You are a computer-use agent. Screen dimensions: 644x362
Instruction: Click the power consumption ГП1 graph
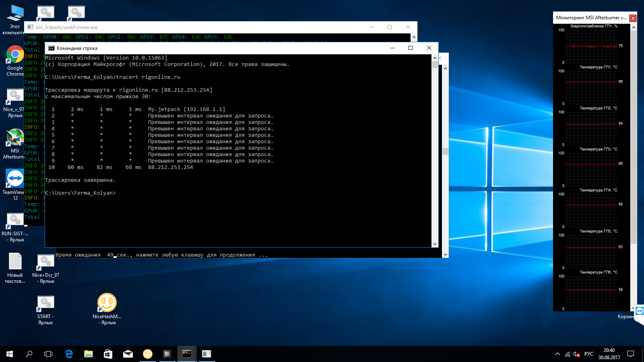pos(591,46)
